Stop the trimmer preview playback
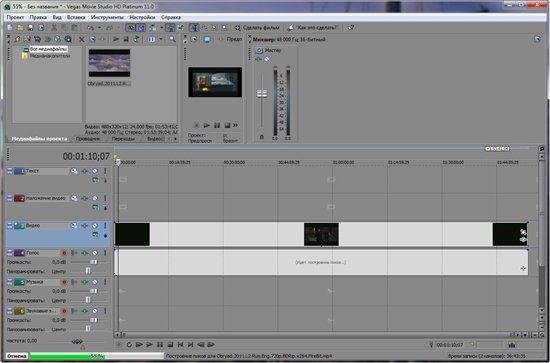 227,125
